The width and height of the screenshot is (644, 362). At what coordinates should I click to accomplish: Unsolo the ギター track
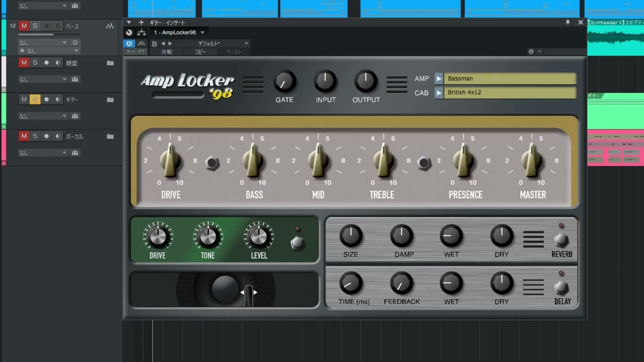point(35,100)
